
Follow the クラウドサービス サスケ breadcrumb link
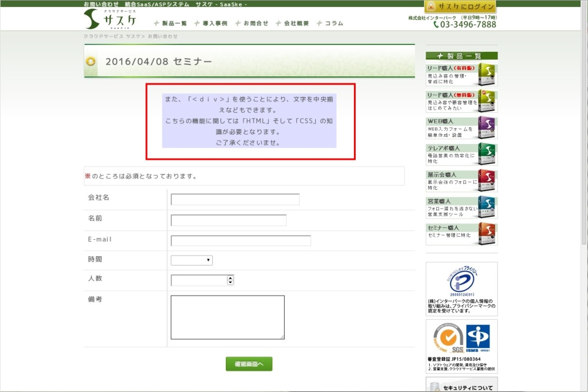112,36
